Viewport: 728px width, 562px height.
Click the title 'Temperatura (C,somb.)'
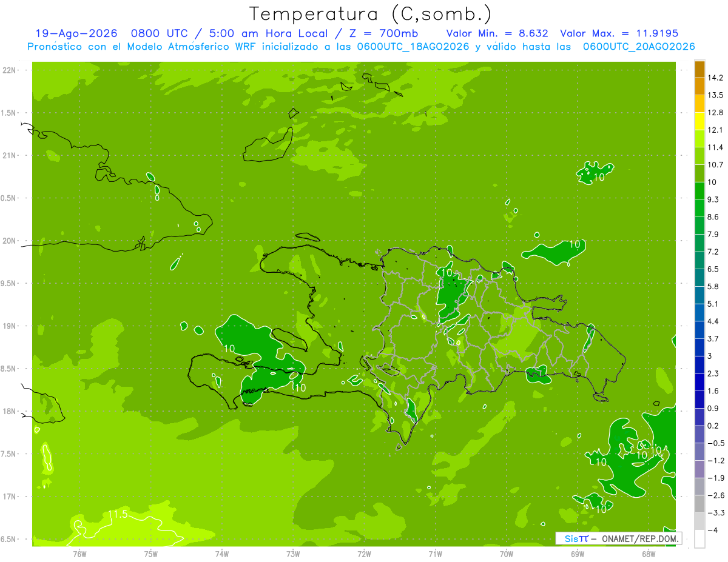(370, 14)
